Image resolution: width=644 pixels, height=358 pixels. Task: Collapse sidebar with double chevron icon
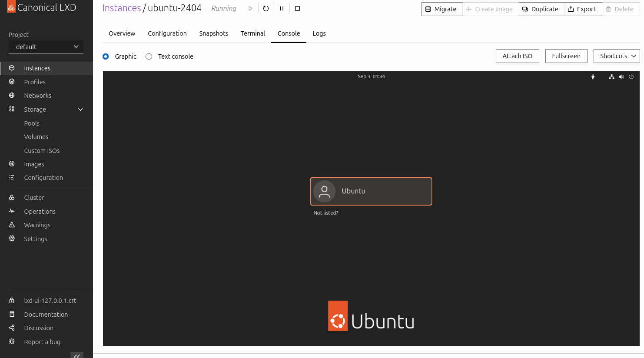pos(77,355)
